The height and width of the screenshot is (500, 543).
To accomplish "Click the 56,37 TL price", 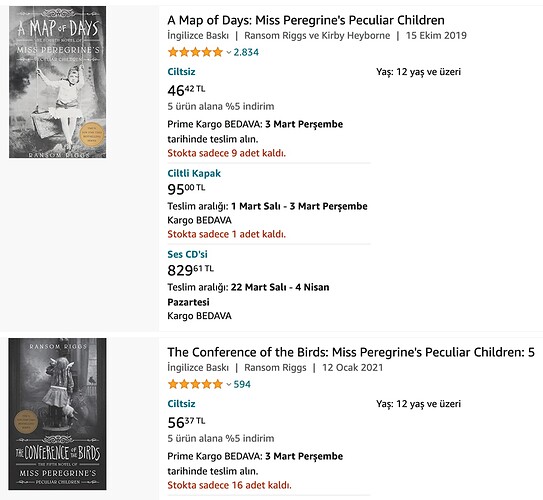I will coord(186,422).
